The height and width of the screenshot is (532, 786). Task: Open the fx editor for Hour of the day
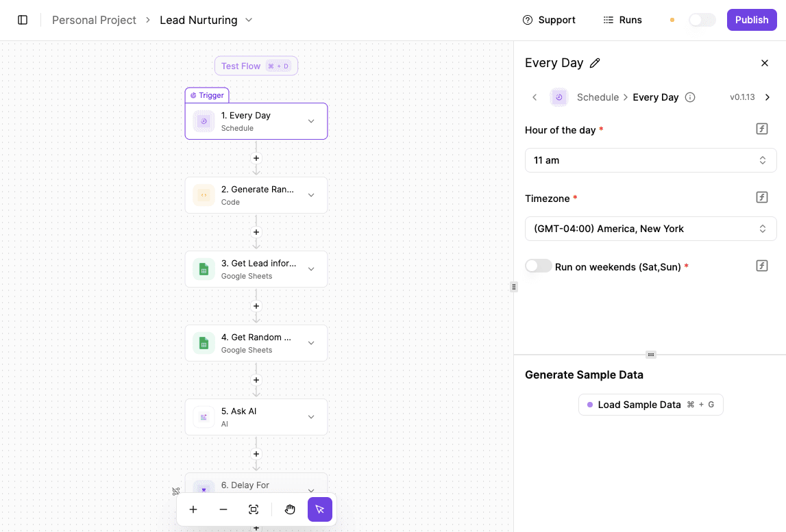tap(761, 129)
